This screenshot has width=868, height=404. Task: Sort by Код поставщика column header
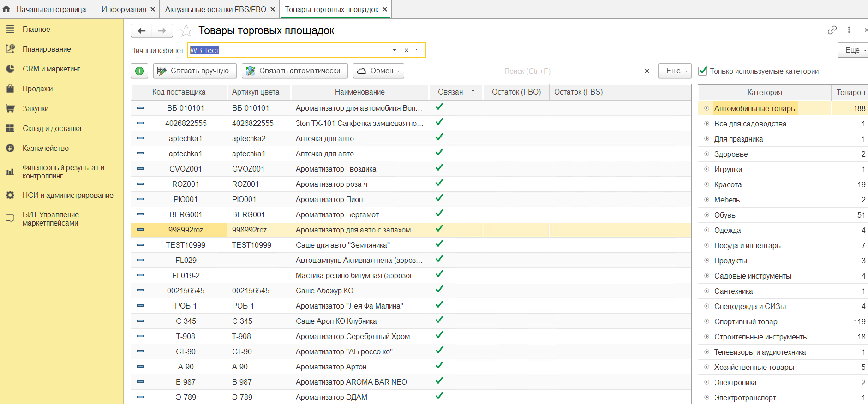click(x=179, y=92)
